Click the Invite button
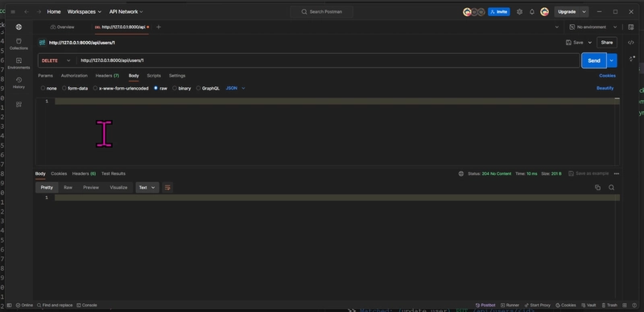644x312 pixels. click(x=499, y=12)
